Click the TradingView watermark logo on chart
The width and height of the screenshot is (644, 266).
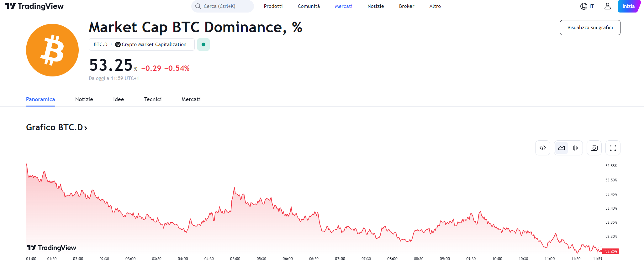(51, 248)
